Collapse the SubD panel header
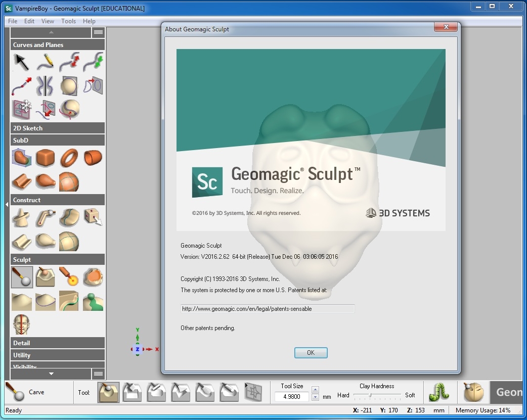Image resolution: width=527 pixels, height=420 pixels. coord(58,140)
